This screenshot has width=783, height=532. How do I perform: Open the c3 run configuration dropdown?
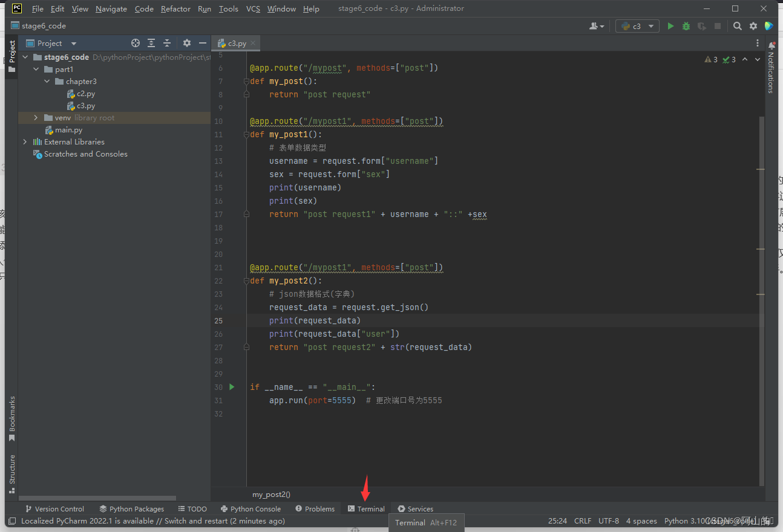point(637,26)
